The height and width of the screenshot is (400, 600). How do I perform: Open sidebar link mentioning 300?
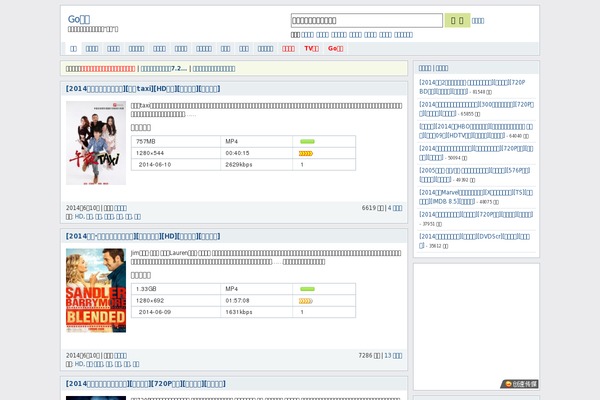[476, 109]
